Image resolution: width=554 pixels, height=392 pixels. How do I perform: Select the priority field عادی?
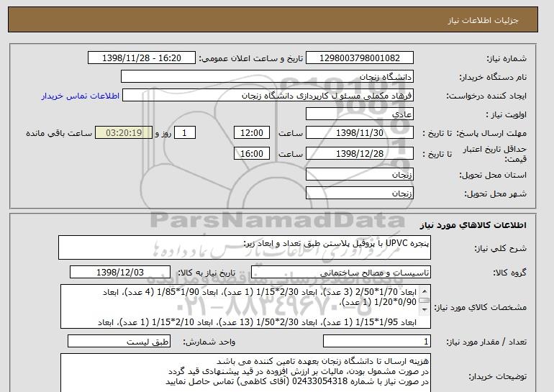click(359, 114)
